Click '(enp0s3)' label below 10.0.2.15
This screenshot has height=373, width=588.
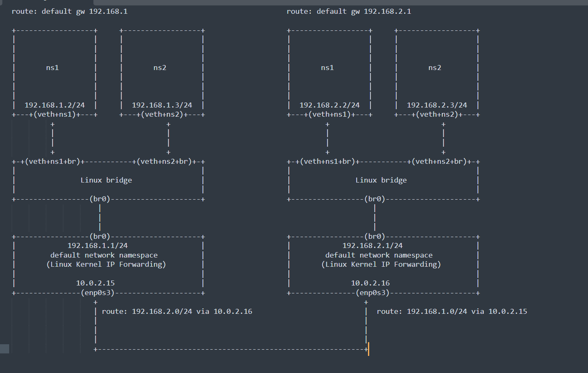coord(98,293)
